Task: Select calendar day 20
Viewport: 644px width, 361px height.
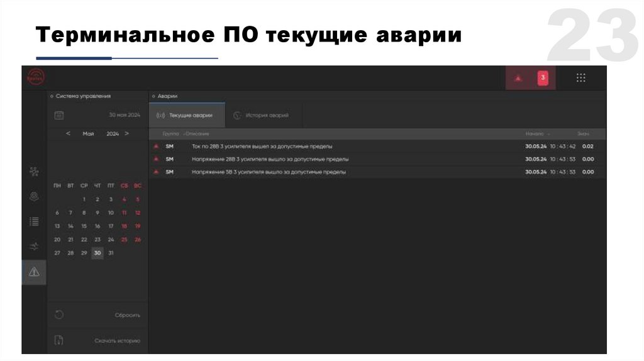Action: [57, 240]
